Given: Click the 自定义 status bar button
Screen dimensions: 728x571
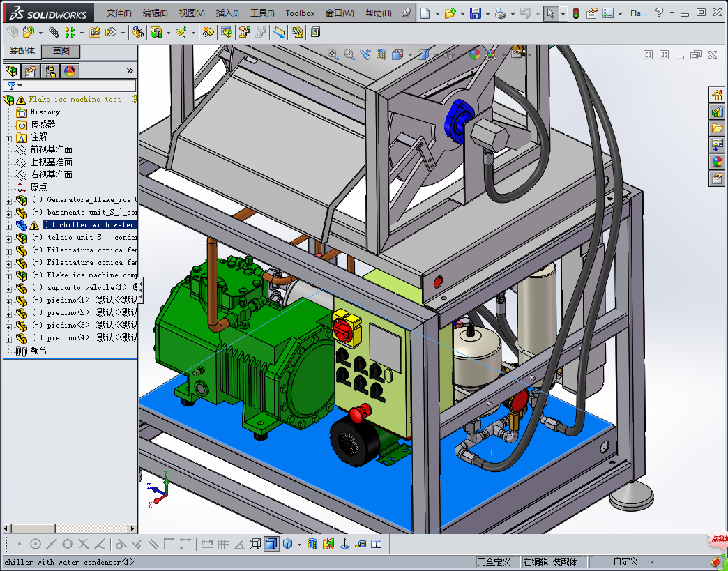Looking at the screenshot, I should tap(625, 562).
